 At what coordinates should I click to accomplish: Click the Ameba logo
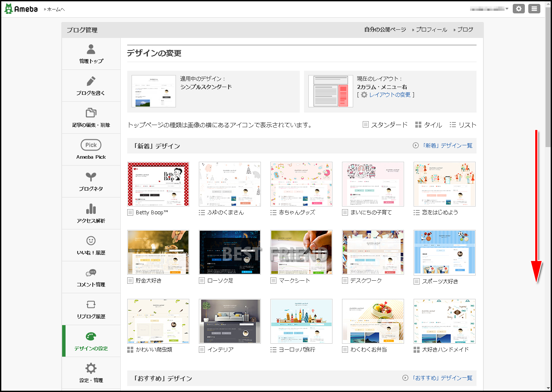point(21,9)
